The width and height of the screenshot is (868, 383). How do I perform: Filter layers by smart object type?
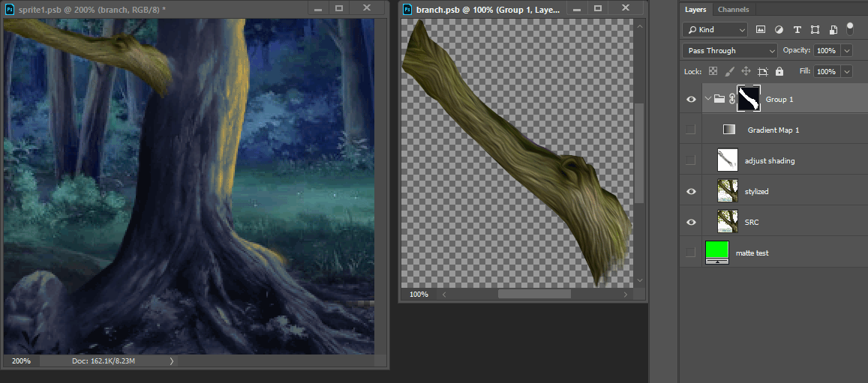tap(832, 30)
